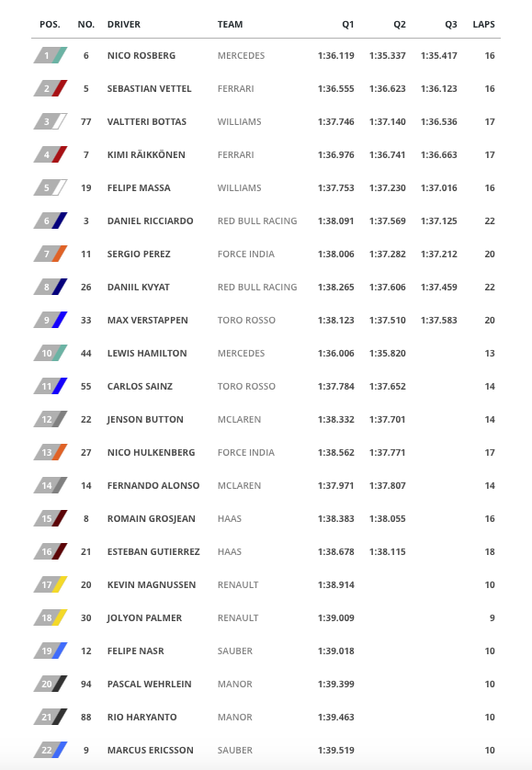Click the position 20 Manor badge
This screenshot has height=770, width=532.
click(x=51, y=684)
